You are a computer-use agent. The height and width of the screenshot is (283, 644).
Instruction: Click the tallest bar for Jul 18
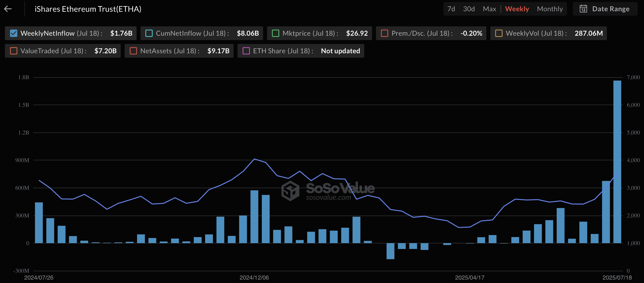click(617, 162)
